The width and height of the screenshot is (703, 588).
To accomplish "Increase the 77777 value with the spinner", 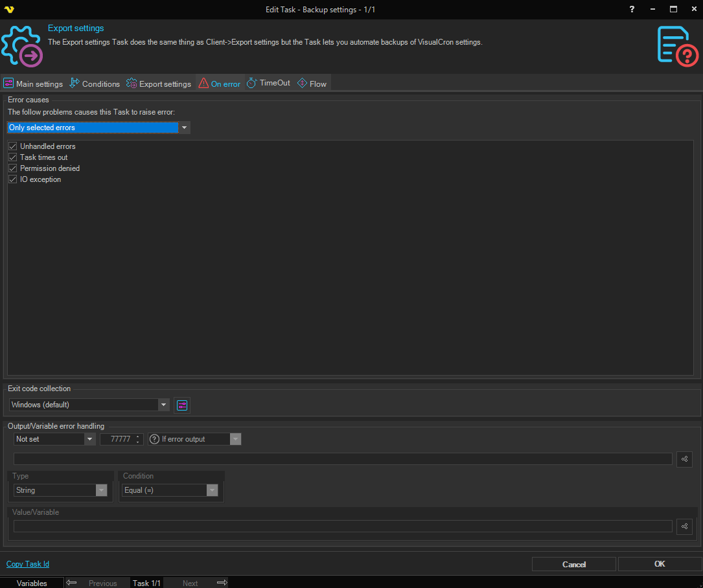I will 137,436.
